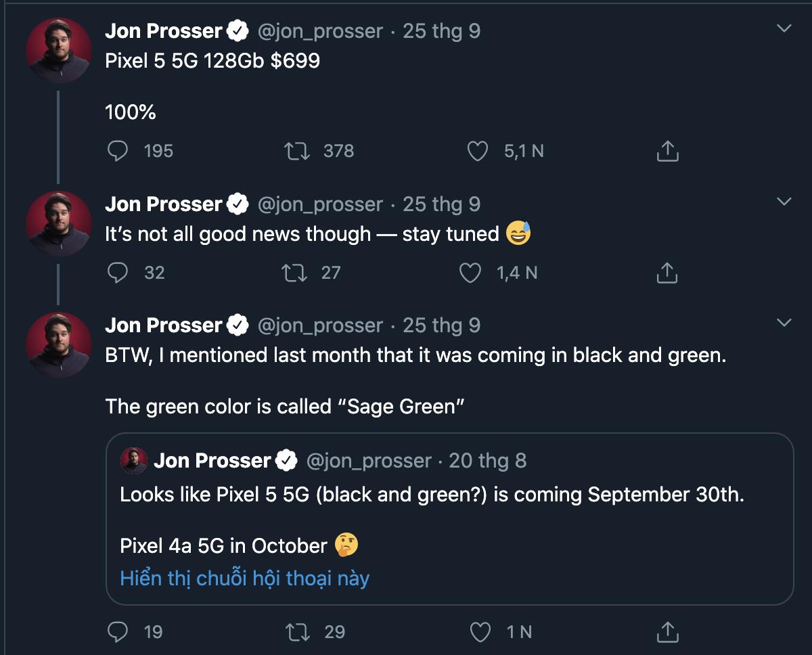Share the "Sage Green" tweet
This screenshot has height=655, width=812.
pos(667,632)
